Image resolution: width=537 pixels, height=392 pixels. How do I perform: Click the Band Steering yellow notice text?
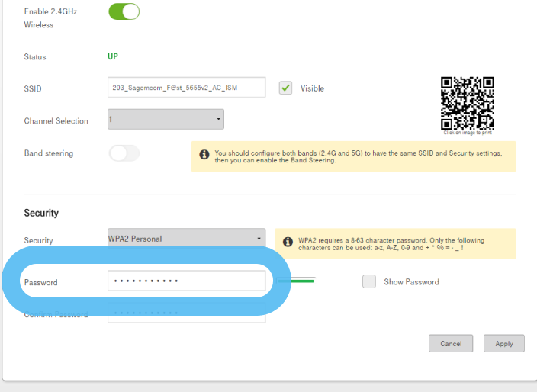pyautogui.click(x=358, y=156)
